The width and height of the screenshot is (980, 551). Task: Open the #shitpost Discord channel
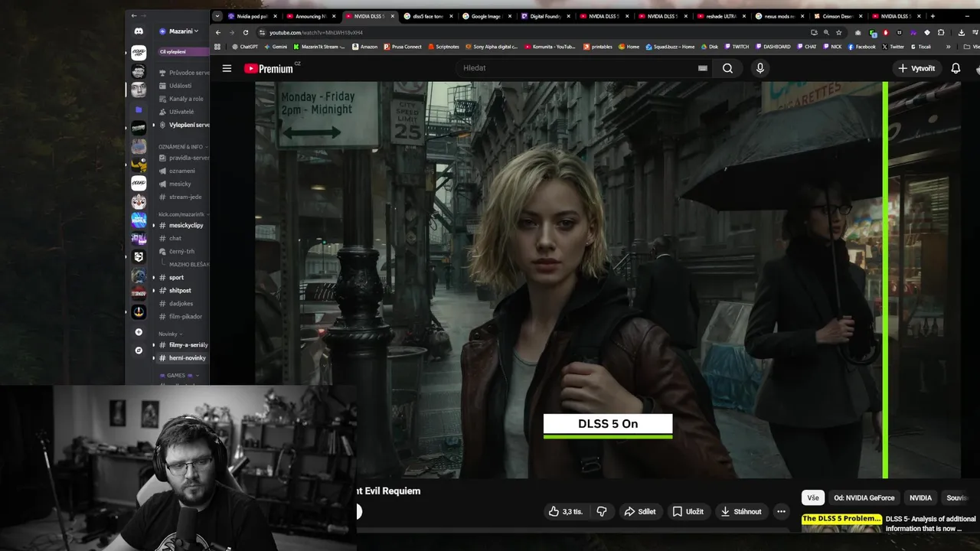click(x=180, y=291)
